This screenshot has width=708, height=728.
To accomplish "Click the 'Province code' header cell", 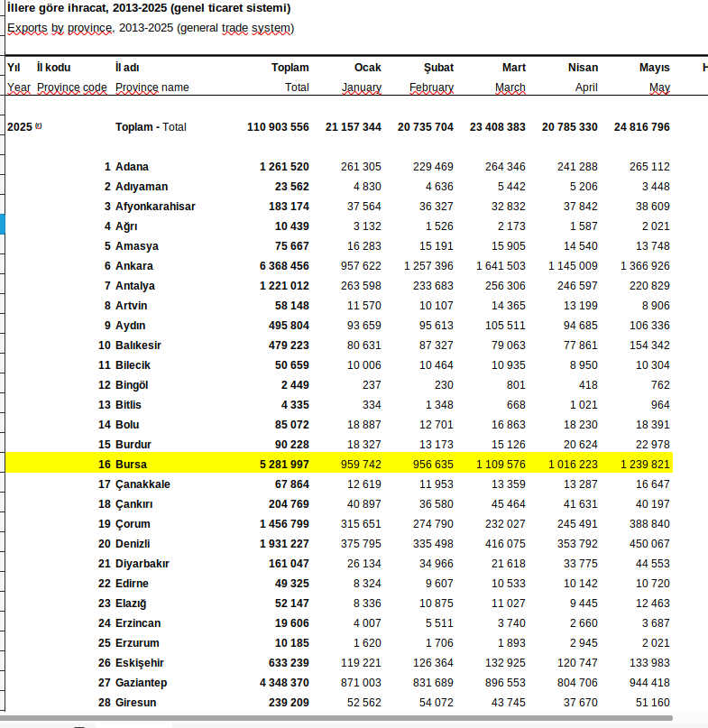I will tap(72, 88).
